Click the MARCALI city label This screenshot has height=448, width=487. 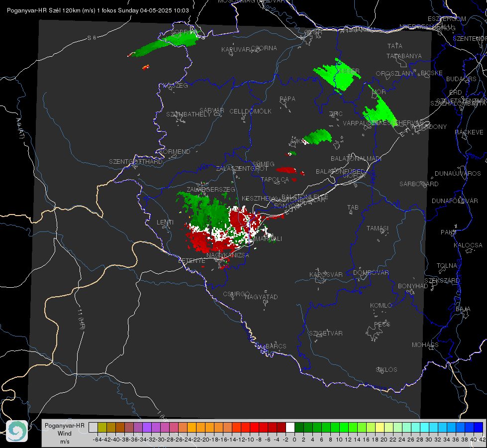pyautogui.click(x=269, y=239)
